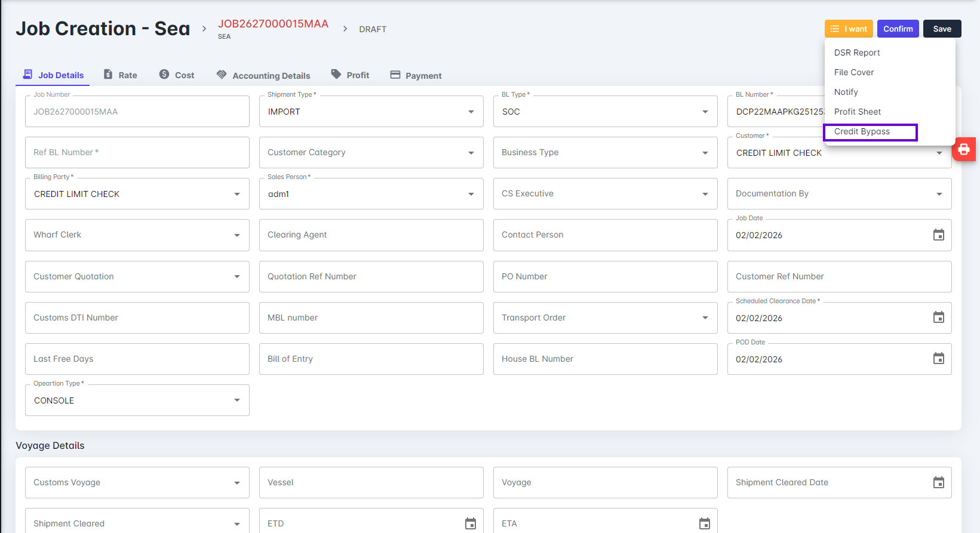This screenshot has height=533, width=980.
Task: Switch to the Rate tab
Action: point(121,75)
